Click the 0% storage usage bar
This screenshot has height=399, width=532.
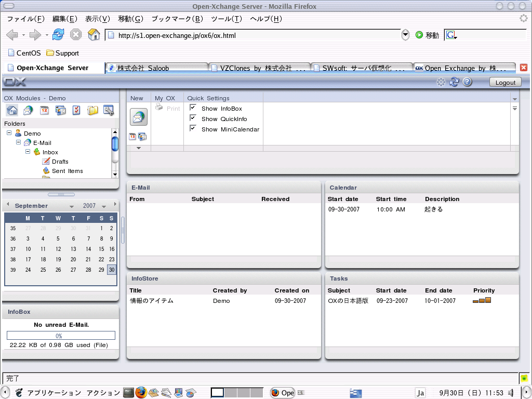(x=61, y=336)
